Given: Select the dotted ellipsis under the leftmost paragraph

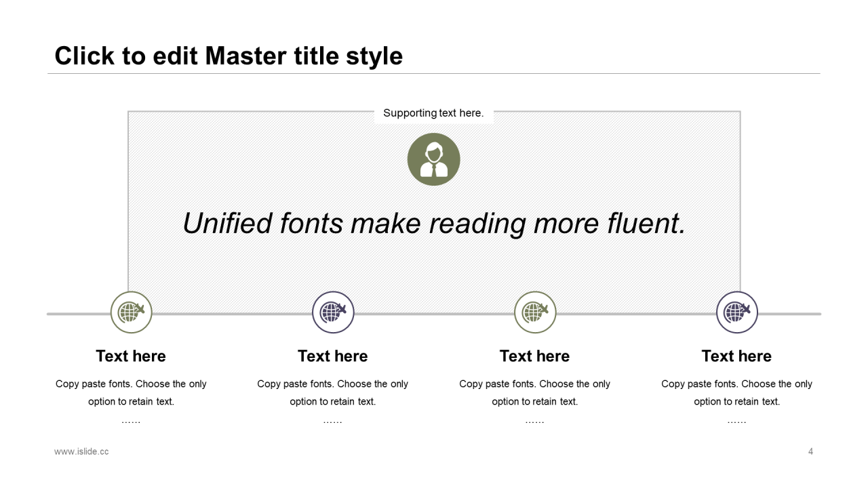Looking at the screenshot, I should (131, 422).
